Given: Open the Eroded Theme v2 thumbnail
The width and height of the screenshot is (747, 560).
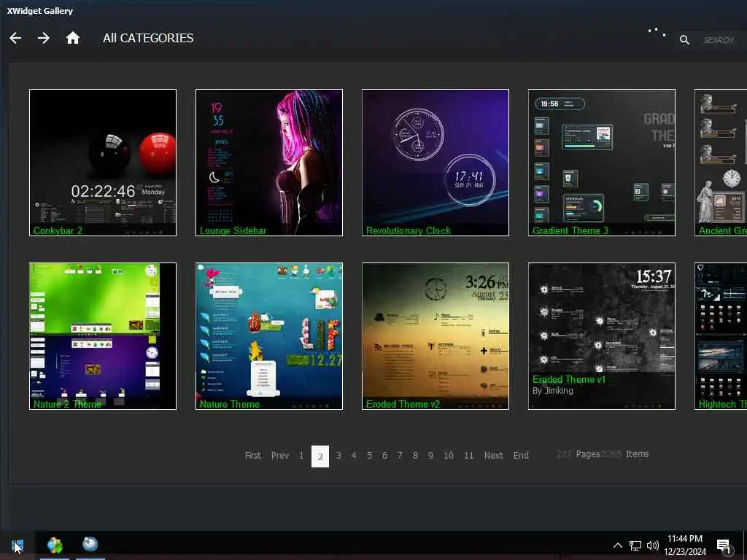Looking at the screenshot, I should [436, 336].
